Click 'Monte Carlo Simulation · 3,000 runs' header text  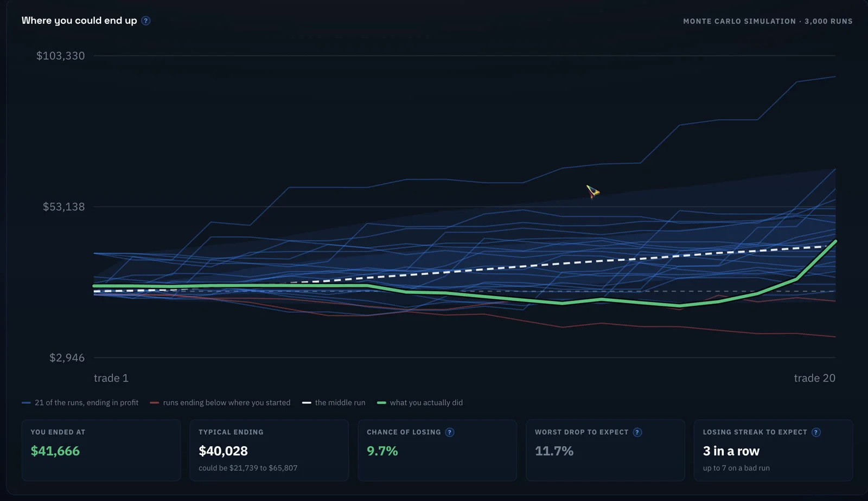tap(768, 21)
